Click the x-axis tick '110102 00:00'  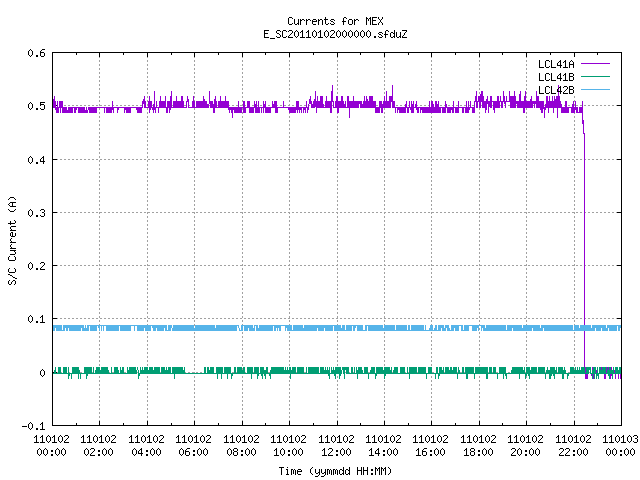click(51, 446)
